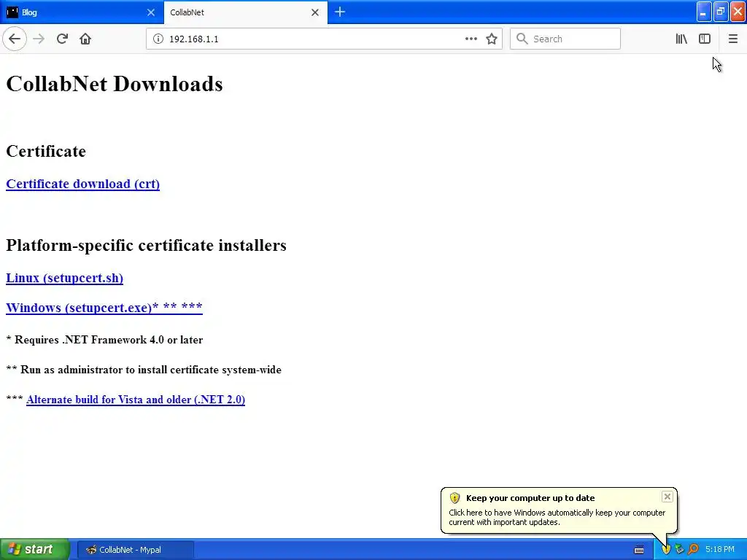Click the forward navigation arrow
This screenshot has height=560, width=747.
pos(39,39)
